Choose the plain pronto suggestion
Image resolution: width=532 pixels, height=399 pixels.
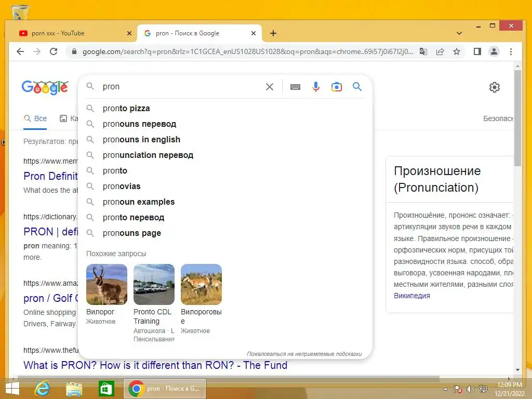225,170
